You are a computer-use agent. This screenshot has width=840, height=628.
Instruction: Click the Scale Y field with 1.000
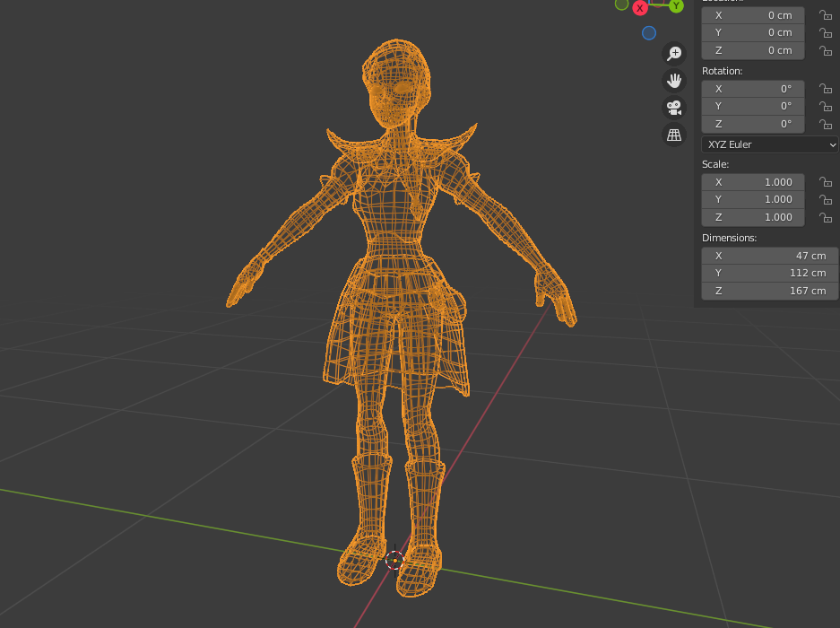753,199
